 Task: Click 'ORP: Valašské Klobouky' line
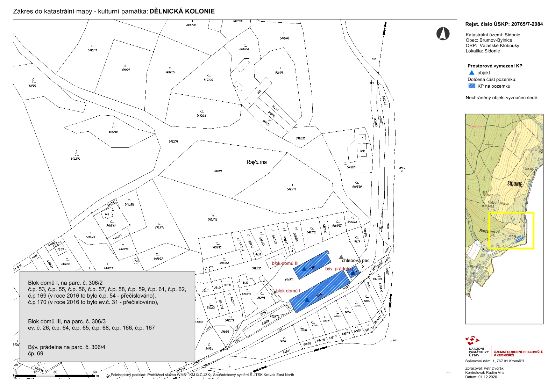(492, 45)
